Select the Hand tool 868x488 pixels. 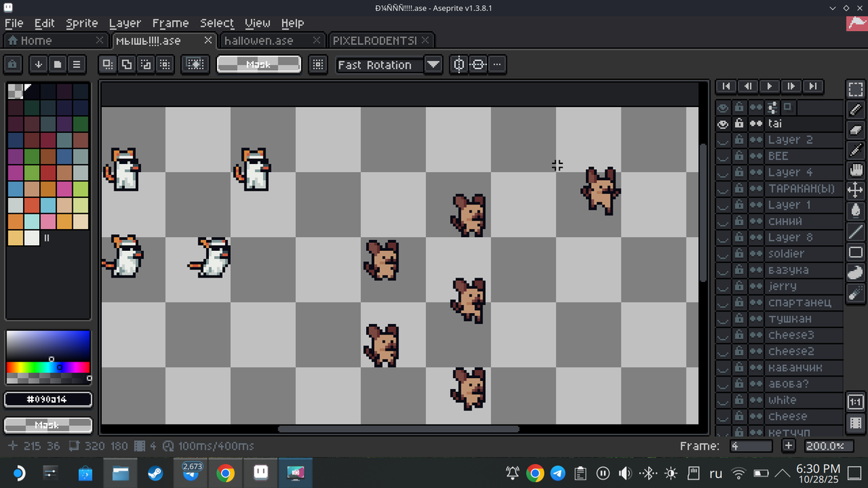click(x=855, y=171)
